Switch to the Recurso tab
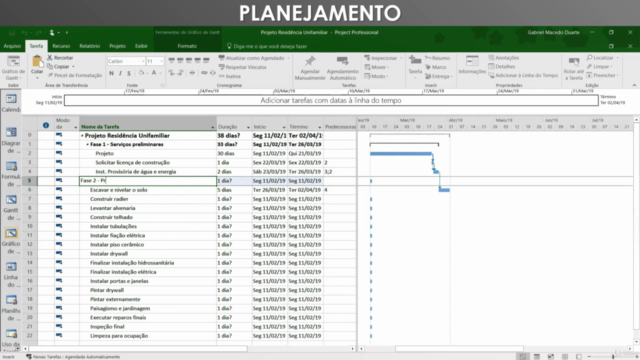Screen dimensions: 640x360 click(61, 46)
